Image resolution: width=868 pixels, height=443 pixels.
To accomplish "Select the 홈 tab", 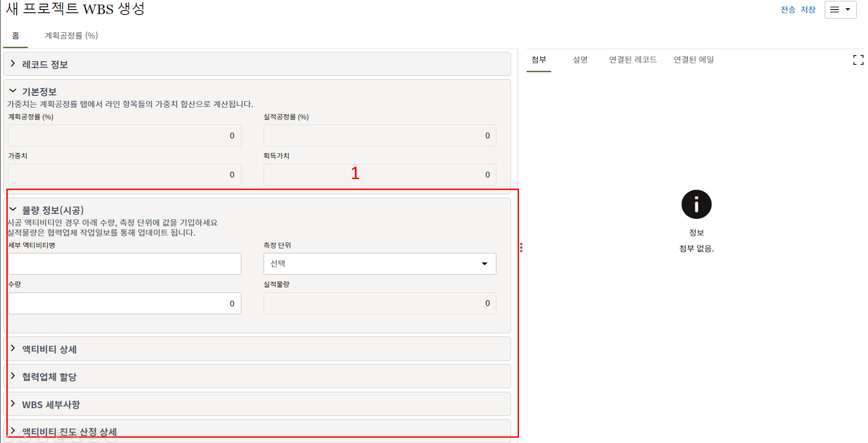I will (15, 35).
